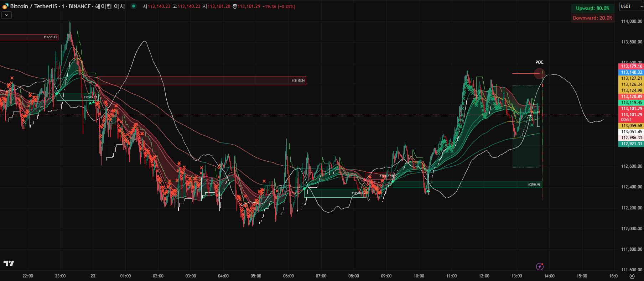This screenshot has width=644, height=281.
Task: Click the green 112,921.31 price label
Action: point(631,144)
